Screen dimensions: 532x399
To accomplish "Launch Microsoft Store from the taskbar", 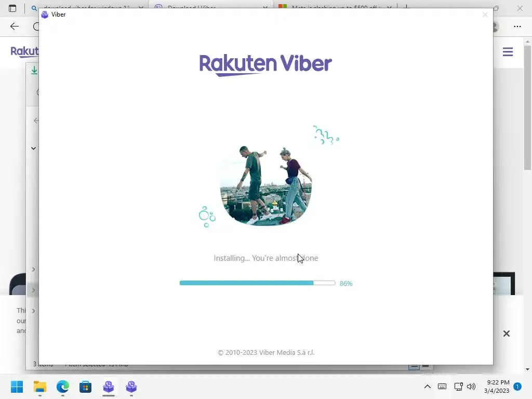I will [x=86, y=387].
